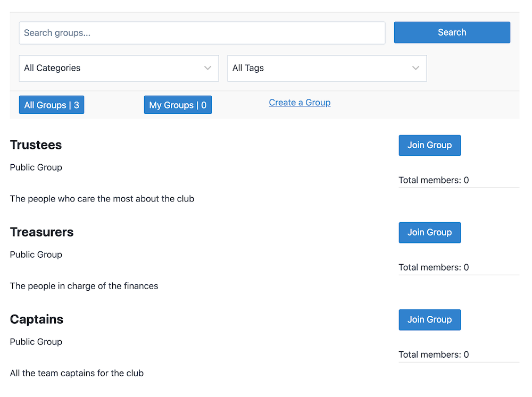Join the Trustees group
Image resolution: width=532 pixels, height=397 pixels.
point(429,145)
